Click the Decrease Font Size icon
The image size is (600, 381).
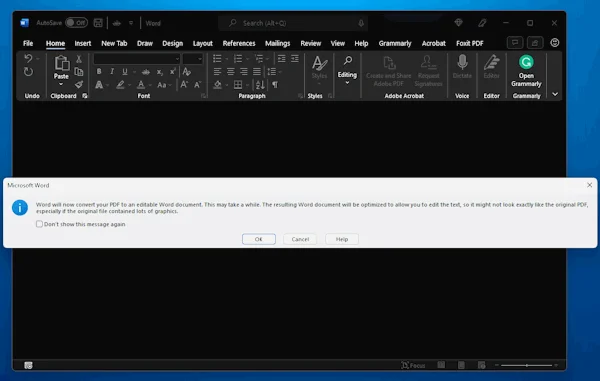(197, 85)
